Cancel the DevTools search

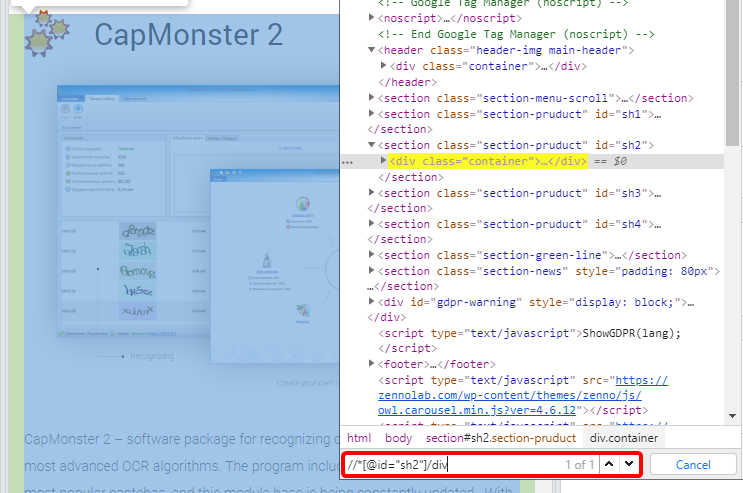click(x=693, y=465)
